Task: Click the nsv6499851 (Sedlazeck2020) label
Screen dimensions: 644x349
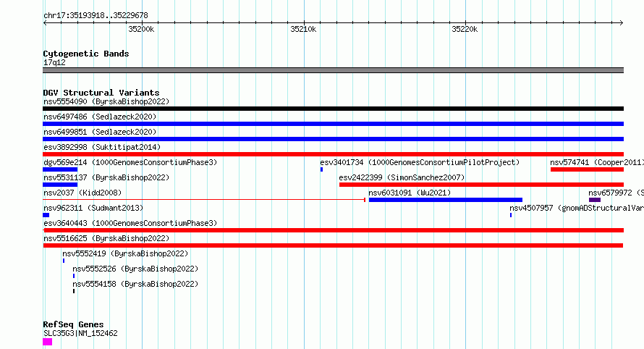Action: [x=100, y=132]
